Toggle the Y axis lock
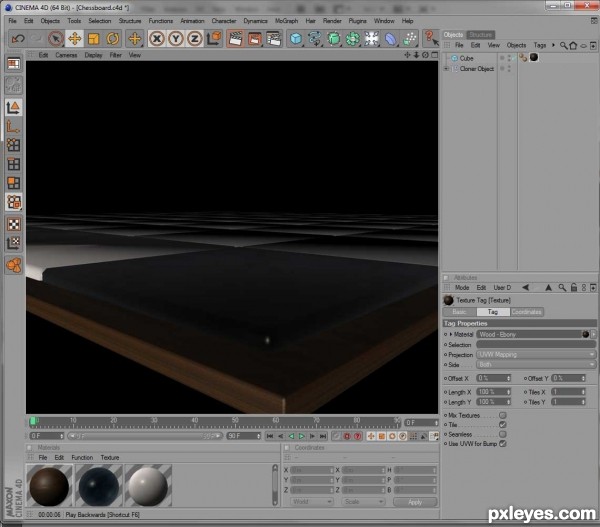 click(176, 39)
